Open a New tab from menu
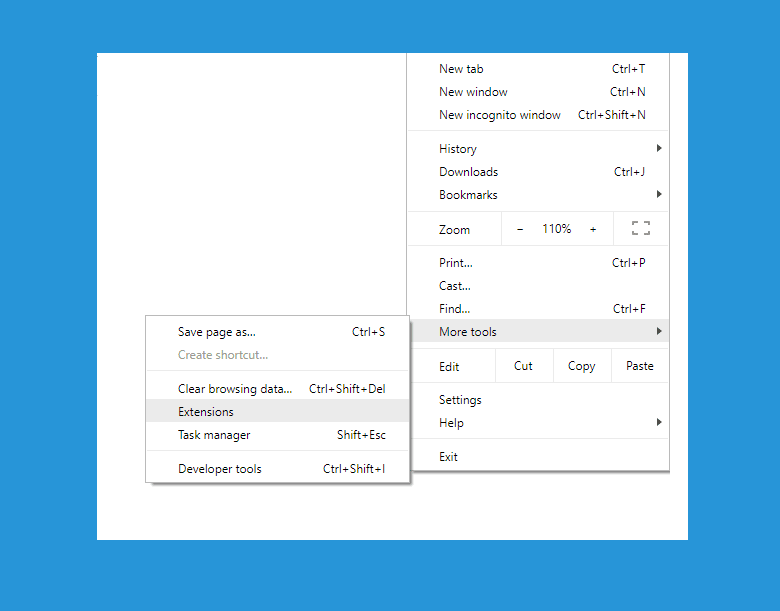This screenshot has height=611, width=780. [539, 69]
